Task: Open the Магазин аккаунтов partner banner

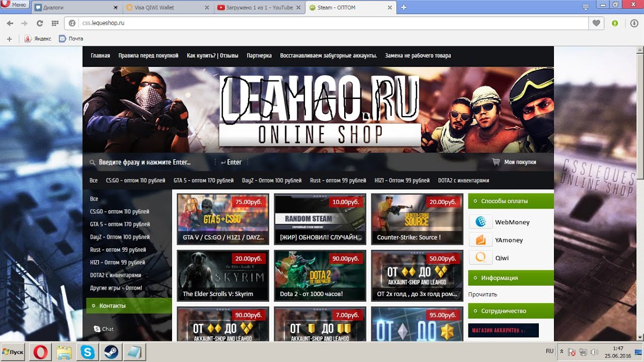Action: click(x=503, y=330)
